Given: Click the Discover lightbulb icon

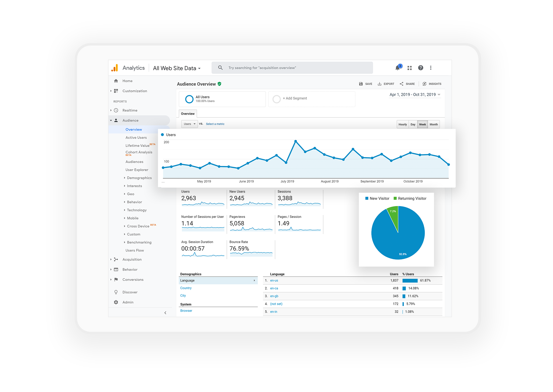Looking at the screenshot, I should click(x=116, y=292).
